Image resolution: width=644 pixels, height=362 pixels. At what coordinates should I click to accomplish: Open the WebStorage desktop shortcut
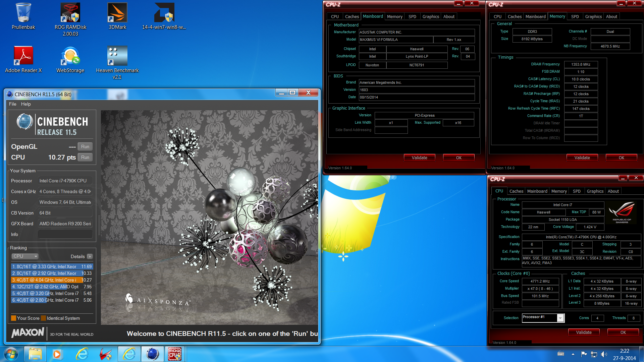pyautogui.click(x=70, y=59)
